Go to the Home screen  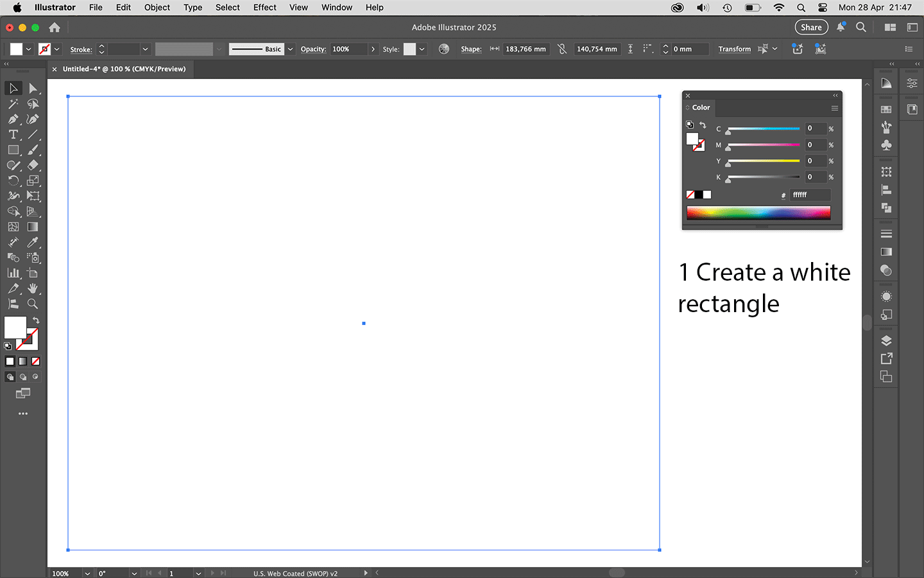pos(55,27)
